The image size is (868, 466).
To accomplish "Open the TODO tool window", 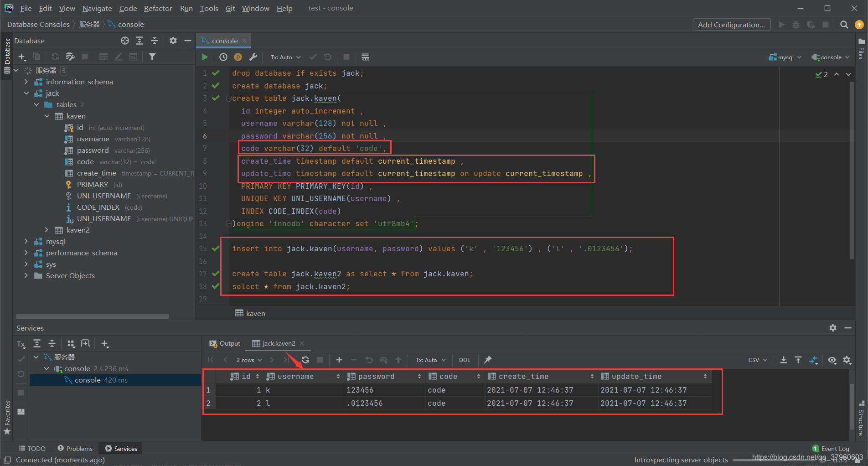I will pyautogui.click(x=32, y=449).
